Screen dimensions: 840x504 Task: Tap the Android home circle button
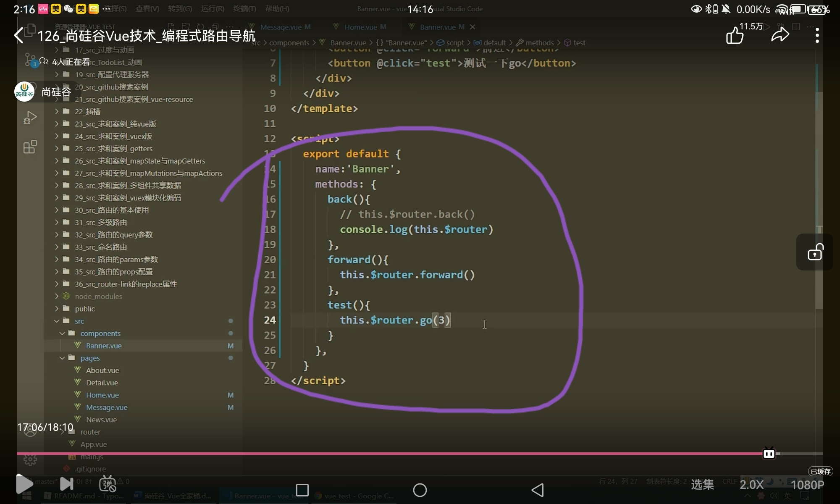(420, 490)
